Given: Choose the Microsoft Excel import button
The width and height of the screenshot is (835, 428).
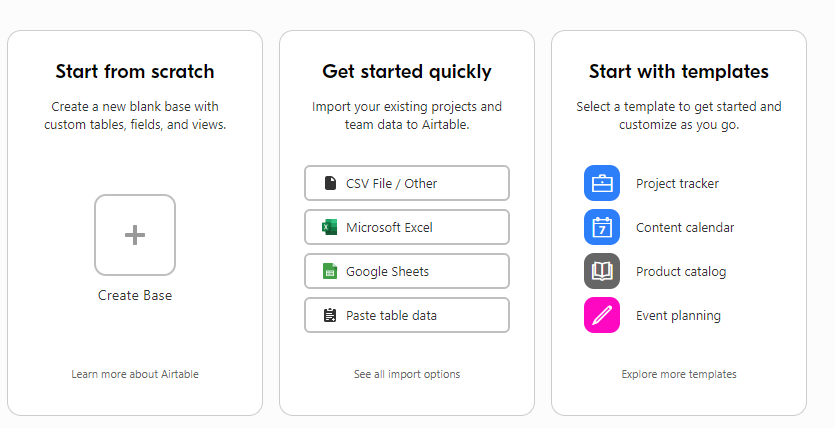Looking at the screenshot, I should [x=407, y=227].
